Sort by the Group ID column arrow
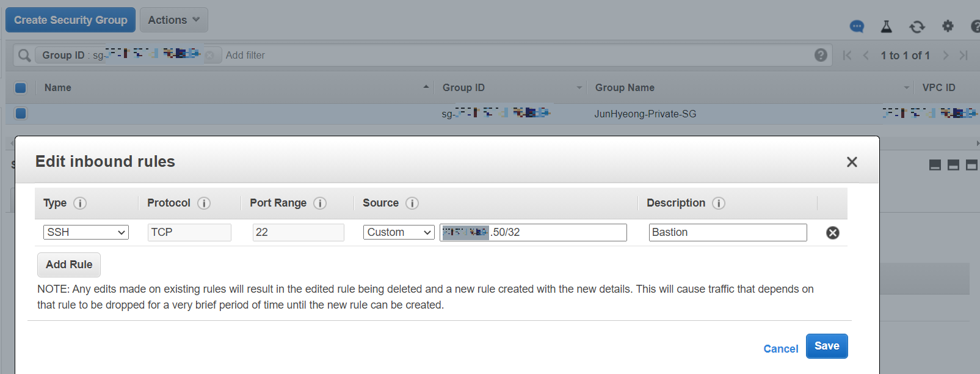The width and height of the screenshot is (980, 374). tap(579, 87)
